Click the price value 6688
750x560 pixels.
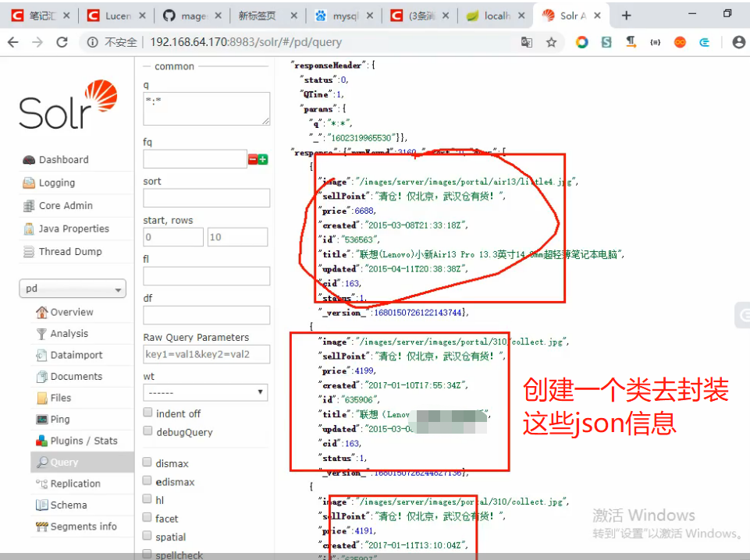(364, 211)
